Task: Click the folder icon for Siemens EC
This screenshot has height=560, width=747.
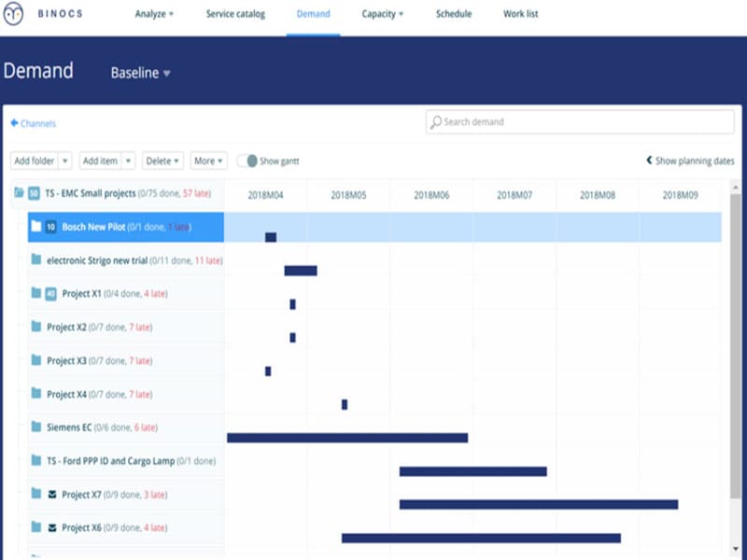Action: coord(35,427)
